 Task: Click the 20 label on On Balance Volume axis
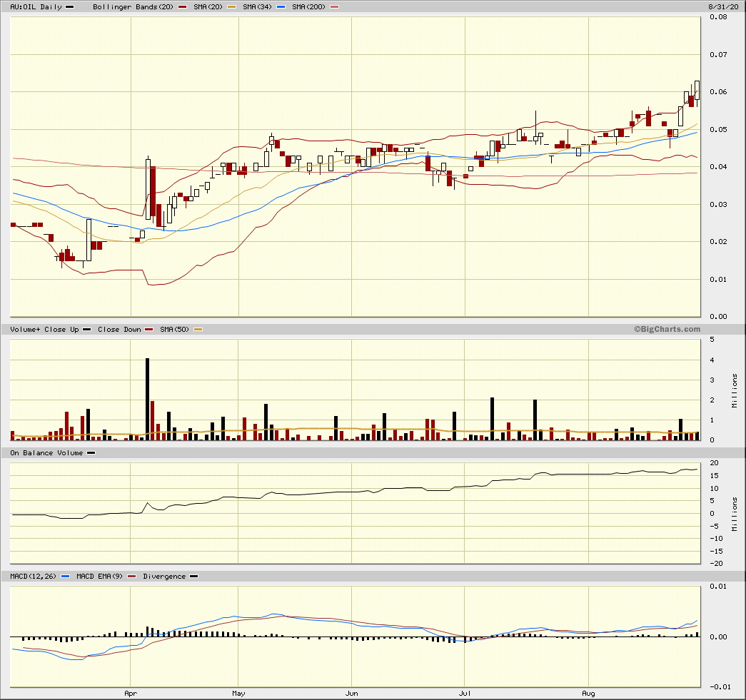coord(714,462)
